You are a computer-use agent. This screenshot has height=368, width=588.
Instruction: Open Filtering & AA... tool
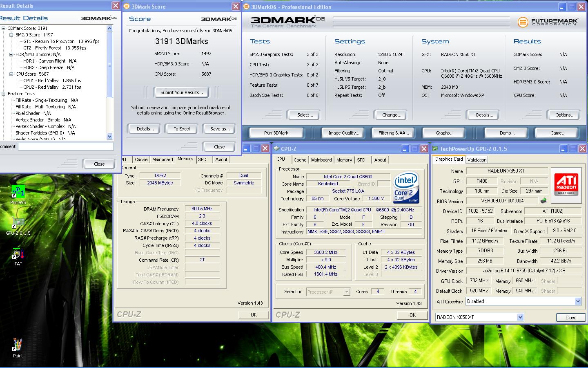click(394, 133)
